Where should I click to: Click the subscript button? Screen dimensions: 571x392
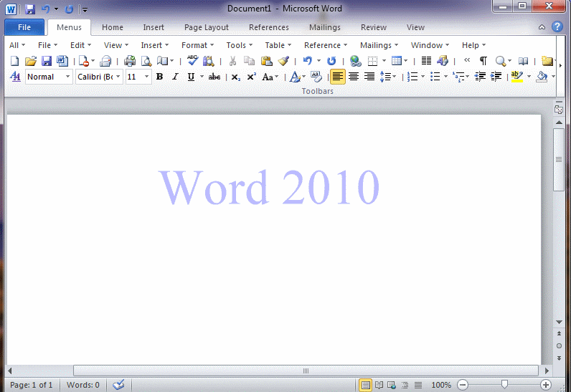(235, 77)
